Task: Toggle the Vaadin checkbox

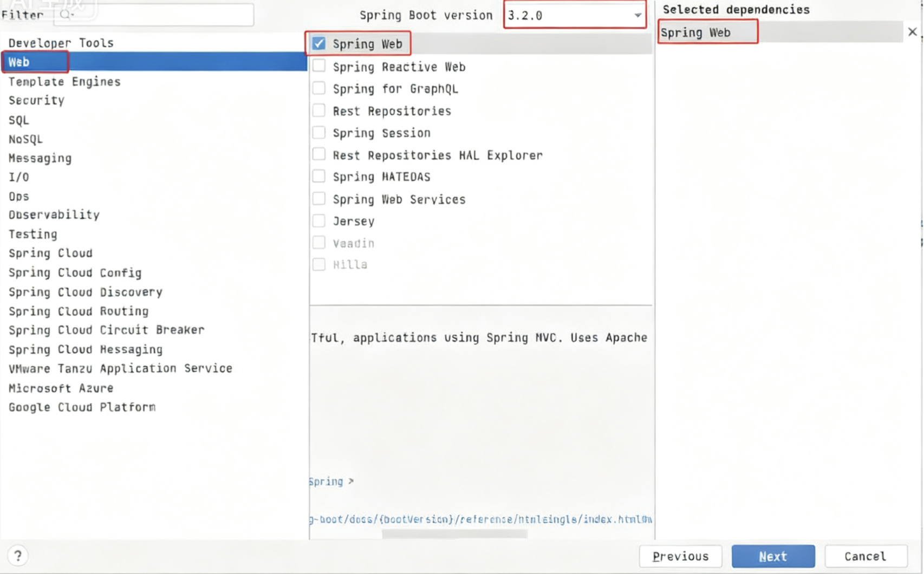Action: pos(319,243)
